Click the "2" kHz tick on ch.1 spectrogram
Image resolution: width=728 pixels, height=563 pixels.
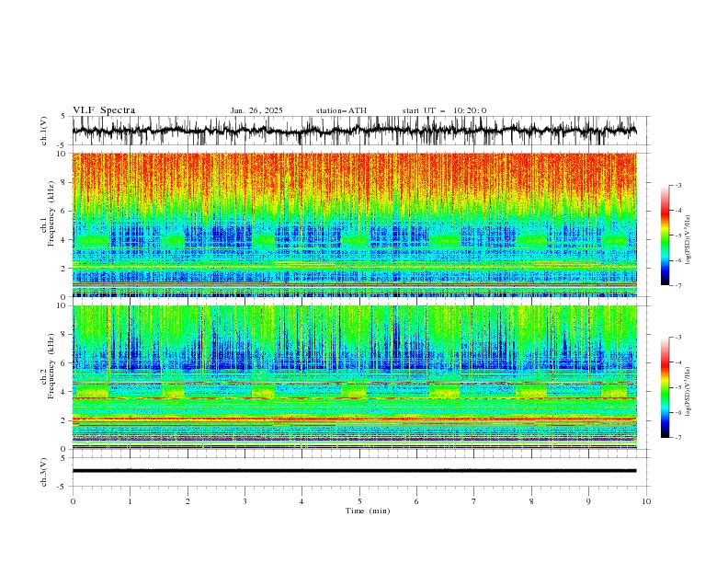tap(64, 269)
